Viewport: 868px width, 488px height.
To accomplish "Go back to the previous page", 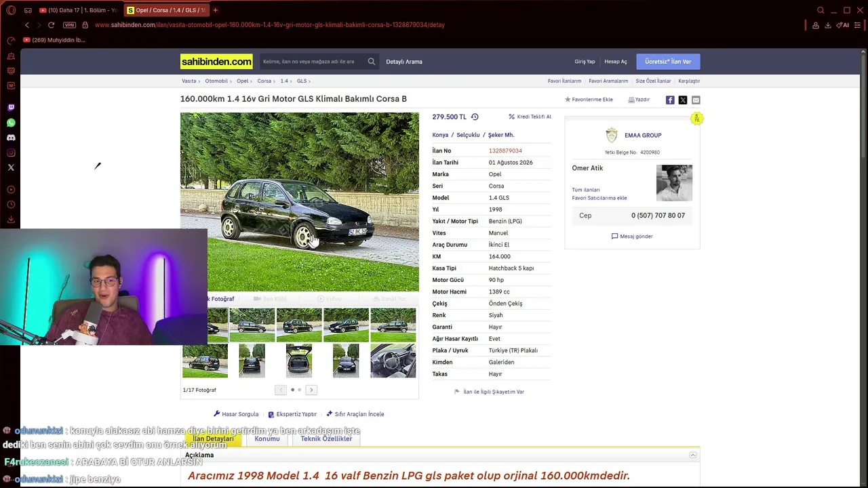I will click(27, 25).
